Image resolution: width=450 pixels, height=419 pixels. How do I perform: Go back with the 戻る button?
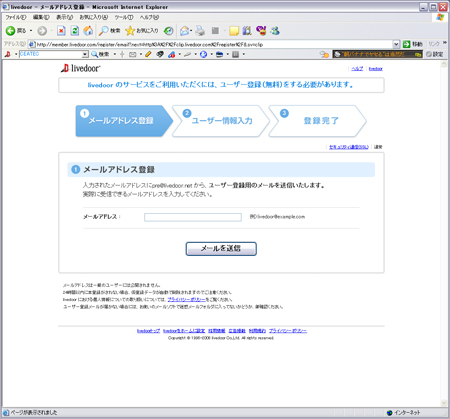click(16, 31)
